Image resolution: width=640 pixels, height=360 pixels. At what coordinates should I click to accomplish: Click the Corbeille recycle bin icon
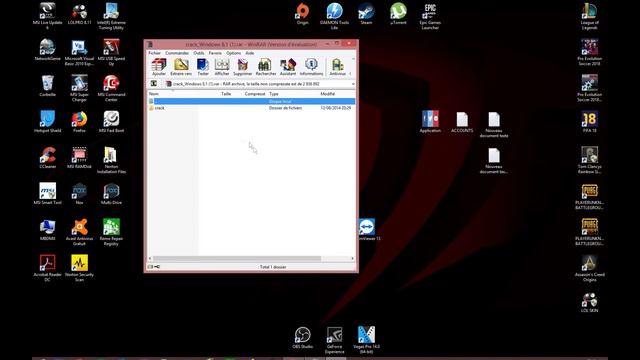pyautogui.click(x=47, y=86)
